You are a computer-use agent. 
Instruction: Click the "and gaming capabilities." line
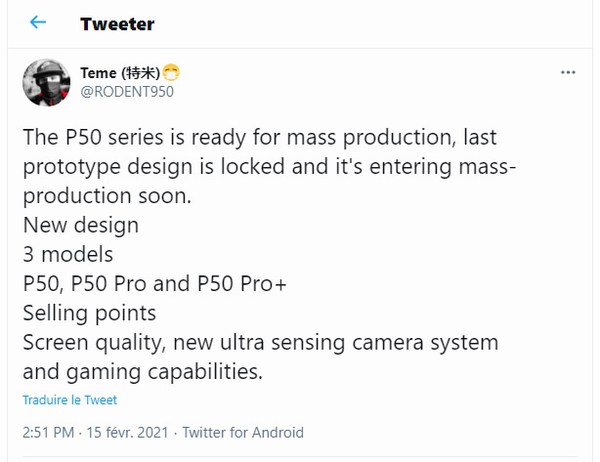pyautogui.click(x=140, y=371)
